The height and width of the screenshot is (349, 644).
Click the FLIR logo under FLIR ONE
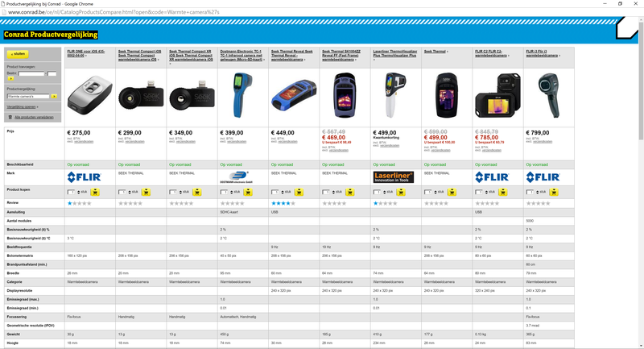[x=82, y=177]
